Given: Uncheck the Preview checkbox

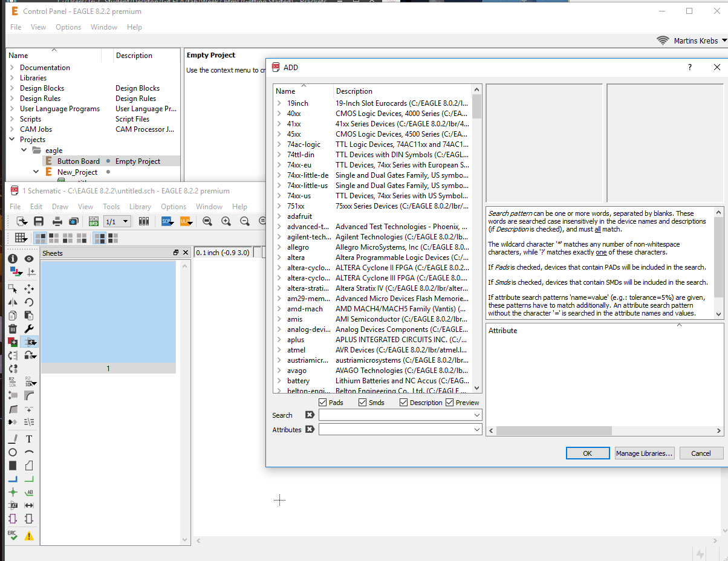Looking at the screenshot, I should [449, 403].
